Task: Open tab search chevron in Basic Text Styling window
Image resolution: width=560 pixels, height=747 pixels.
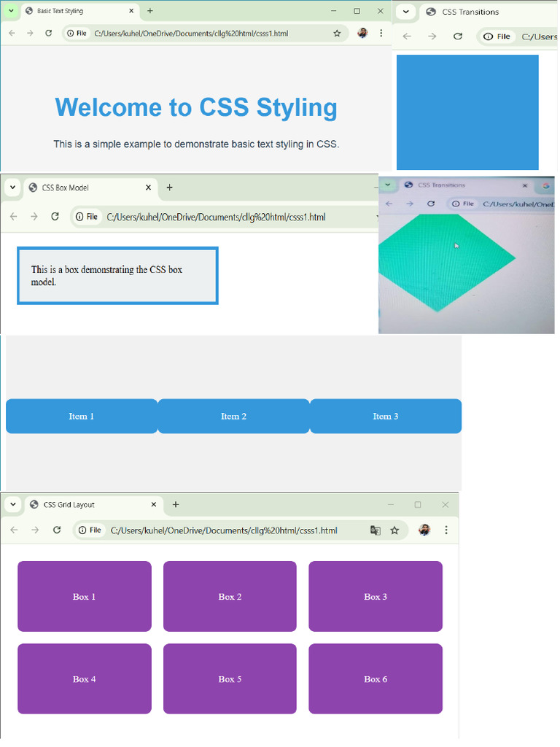Action: [x=10, y=10]
